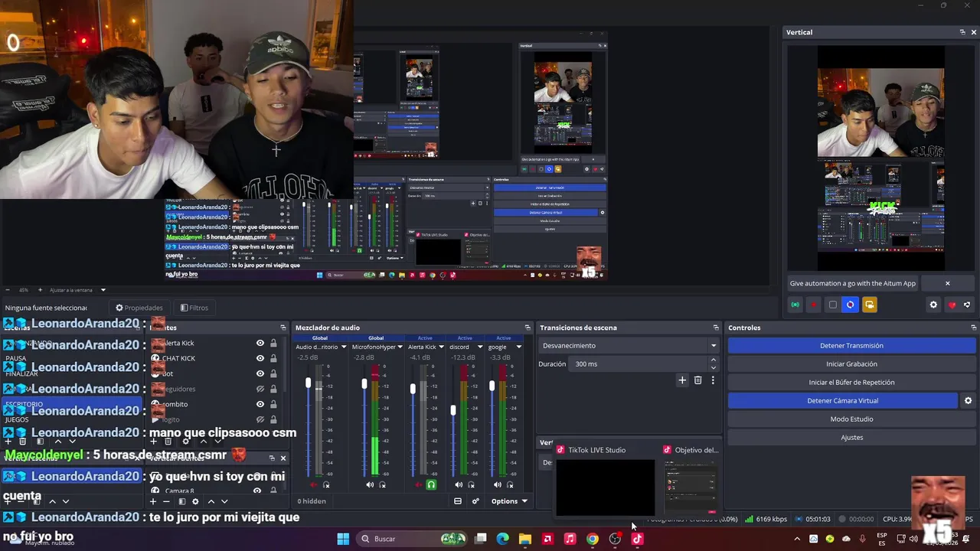Viewport: 980px width, 551px height.
Task: Open advanced audio properties gears icon
Action: pos(475,501)
